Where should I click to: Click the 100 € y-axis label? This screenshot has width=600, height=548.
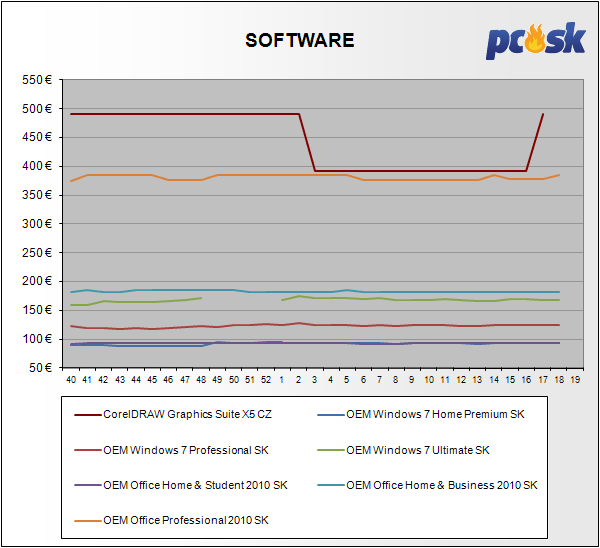(x=37, y=339)
